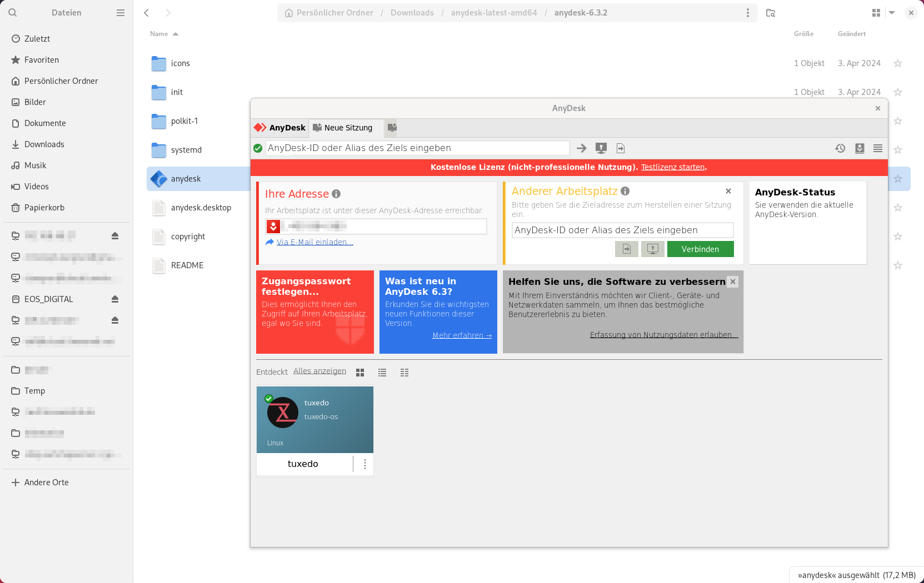Open the AnyDesk hamburger main menu
924x583 pixels.
pos(878,148)
